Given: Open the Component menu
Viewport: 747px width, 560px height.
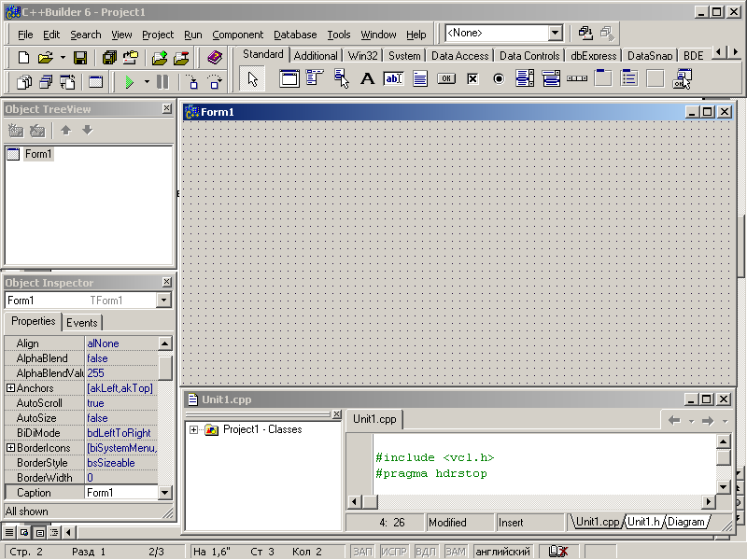Looking at the screenshot, I should pyautogui.click(x=238, y=35).
